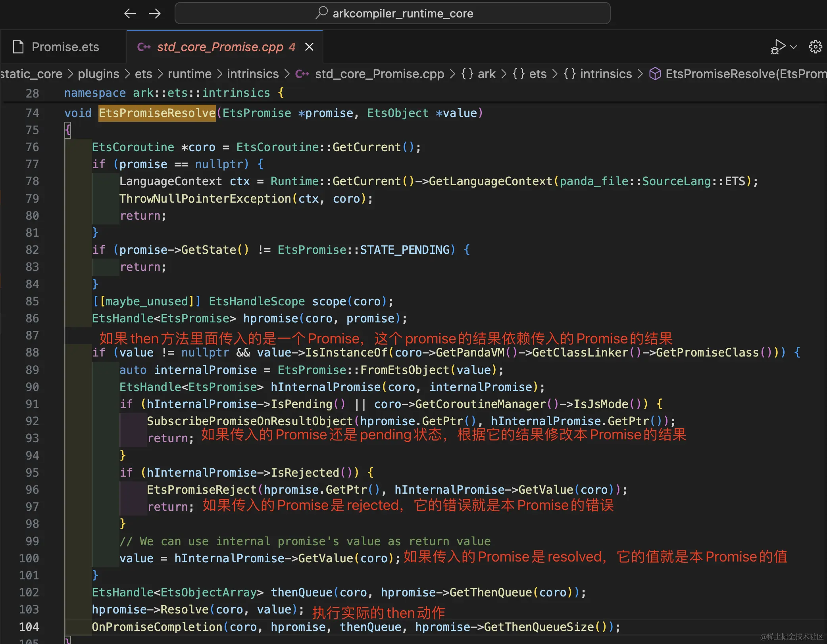The height and width of the screenshot is (644, 827).
Task: Click the back navigation arrow
Action: [130, 13]
